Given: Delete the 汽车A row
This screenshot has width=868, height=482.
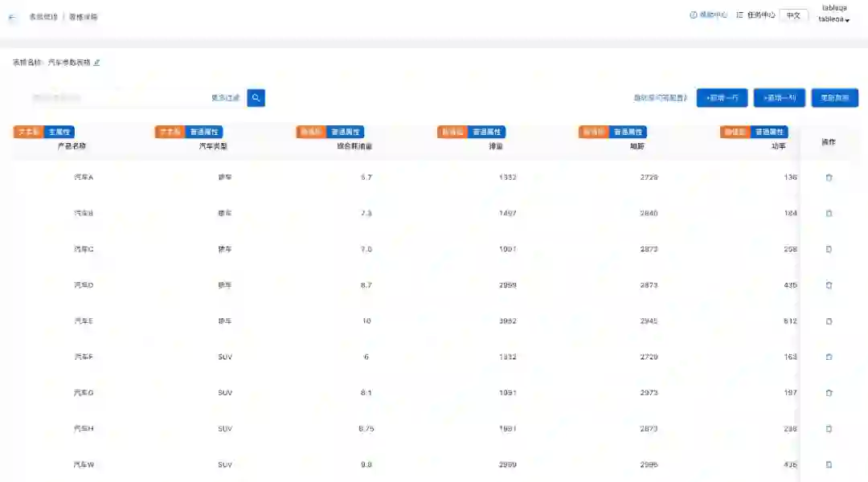Looking at the screenshot, I should point(829,178).
